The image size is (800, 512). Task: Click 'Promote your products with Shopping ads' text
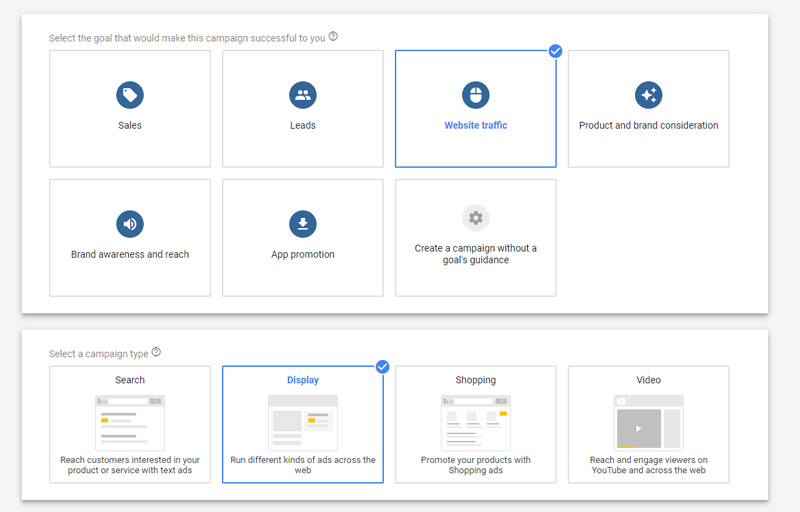click(x=476, y=465)
